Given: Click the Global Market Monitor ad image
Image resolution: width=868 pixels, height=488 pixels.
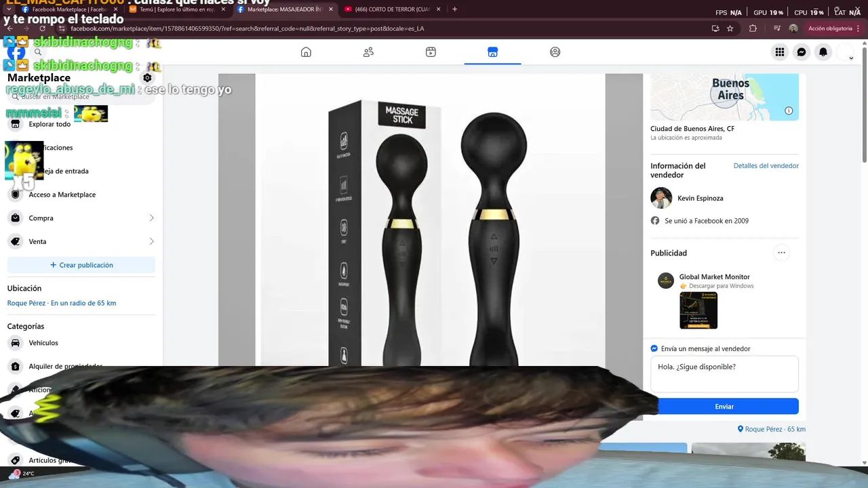Looking at the screenshot, I should [x=698, y=310].
